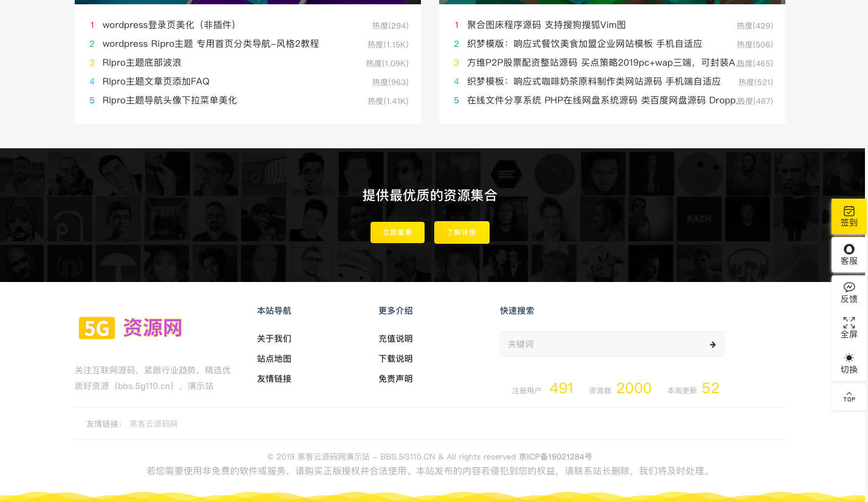View the 免责声明 disclaimer link
868x502 pixels.
[x=395, y=379]
